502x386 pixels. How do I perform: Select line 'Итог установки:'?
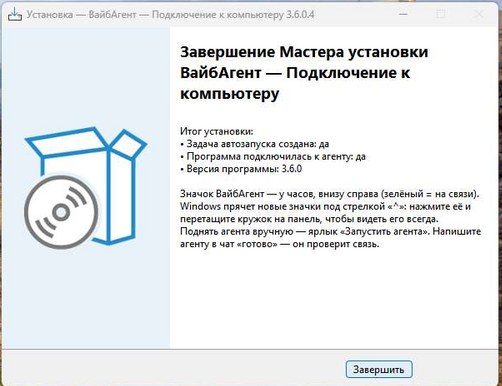click(217, 131)
